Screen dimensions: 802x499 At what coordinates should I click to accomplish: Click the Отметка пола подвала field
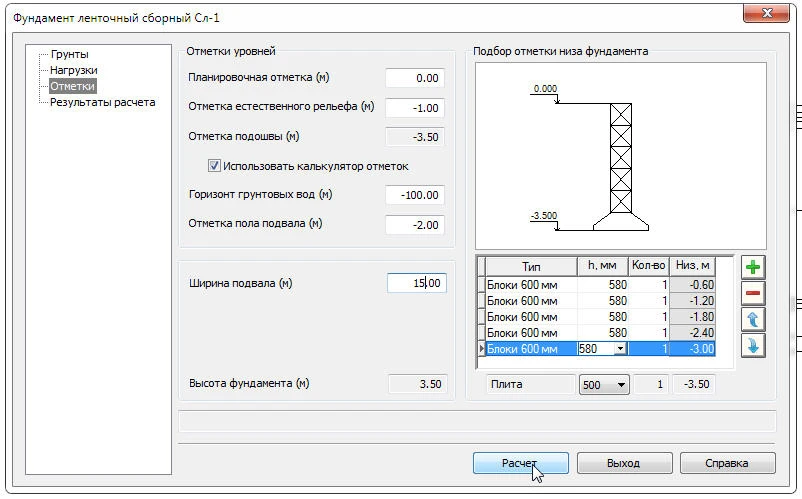pos(415,225)
